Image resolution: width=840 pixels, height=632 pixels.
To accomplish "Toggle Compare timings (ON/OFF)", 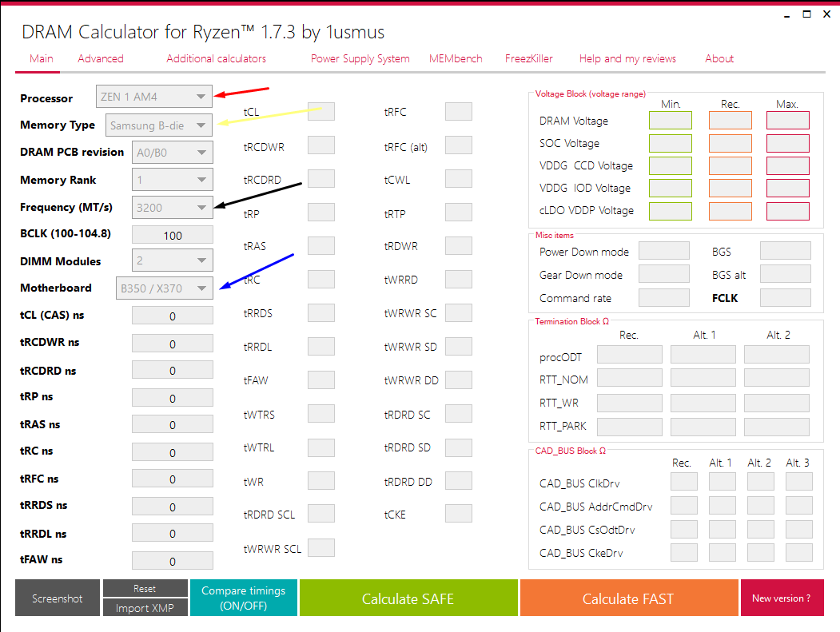I will (x=243, y=598).
